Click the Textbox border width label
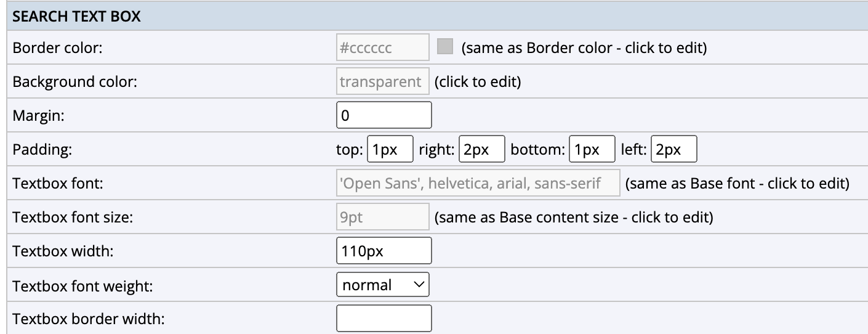The height and width of the screenshot is (334, 868). tap(89, 319)
